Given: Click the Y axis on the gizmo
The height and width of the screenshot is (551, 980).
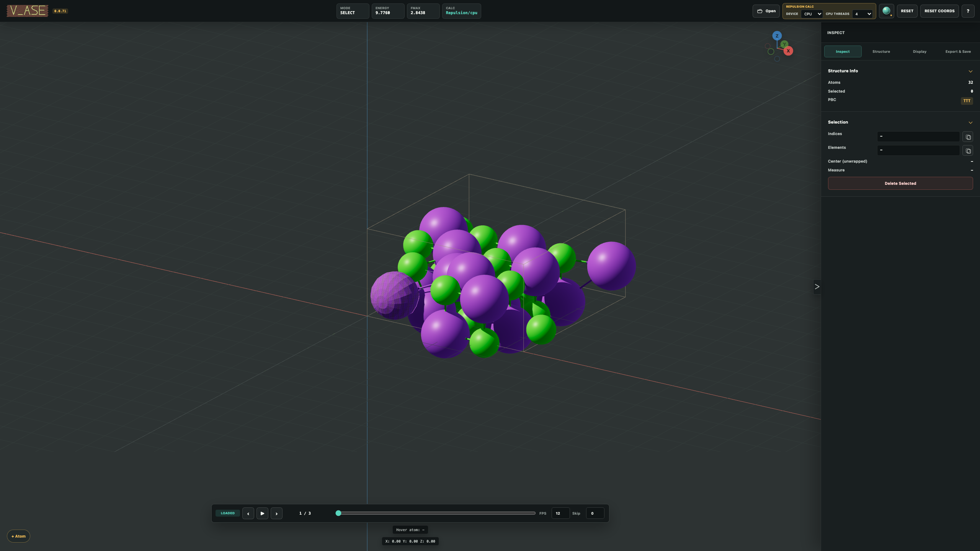Looking at the screenshot, I should pos(784,44).
